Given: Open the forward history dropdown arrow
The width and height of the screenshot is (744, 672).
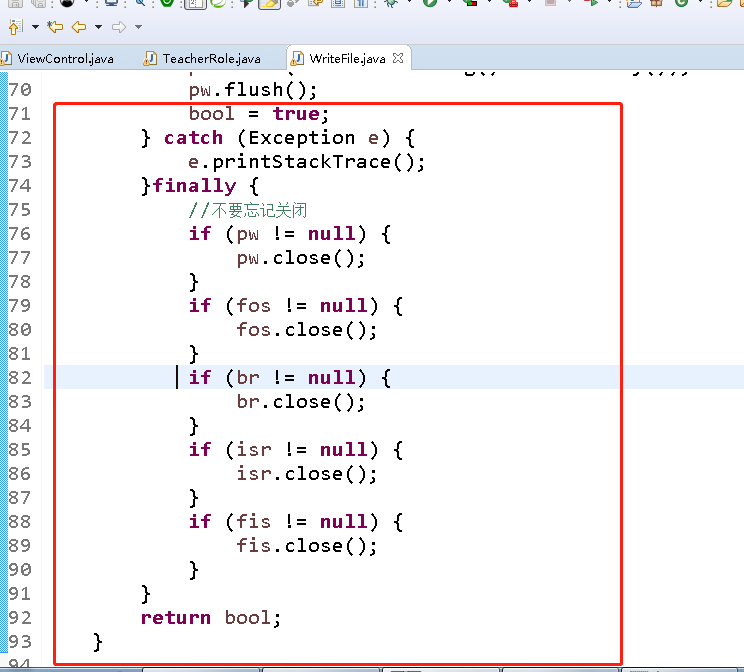Looking at the screenshot, I should pyautogui.click(x=139, y=27).
